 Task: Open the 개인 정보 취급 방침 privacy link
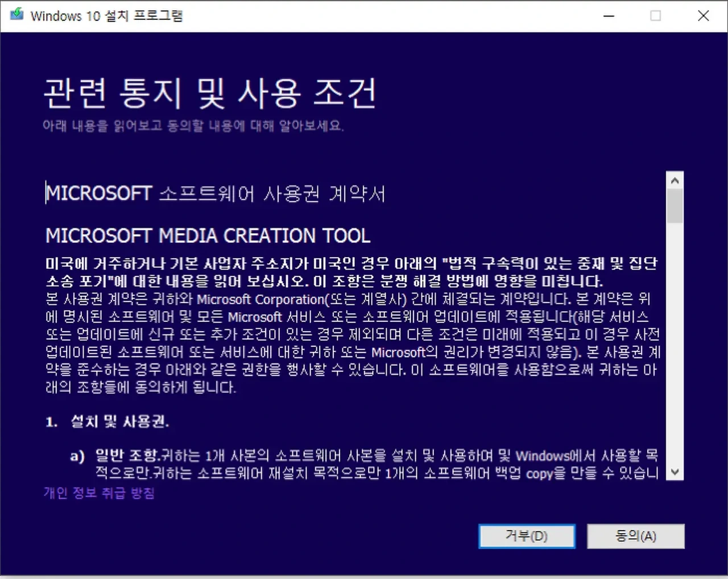pyautogui.click(x=100, y=493)
